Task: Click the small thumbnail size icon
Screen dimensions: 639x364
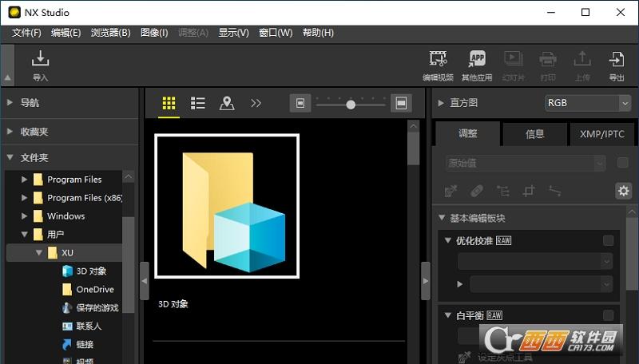Action: pos(300,103)
